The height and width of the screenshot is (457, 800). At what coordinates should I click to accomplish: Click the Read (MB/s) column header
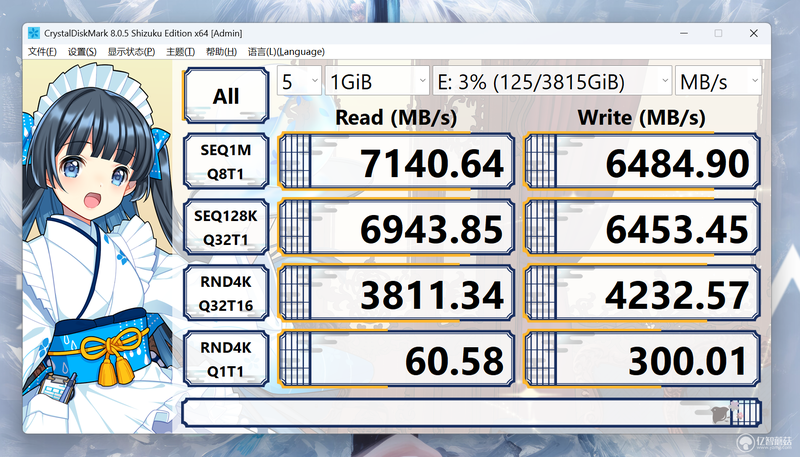coord(396,117)
